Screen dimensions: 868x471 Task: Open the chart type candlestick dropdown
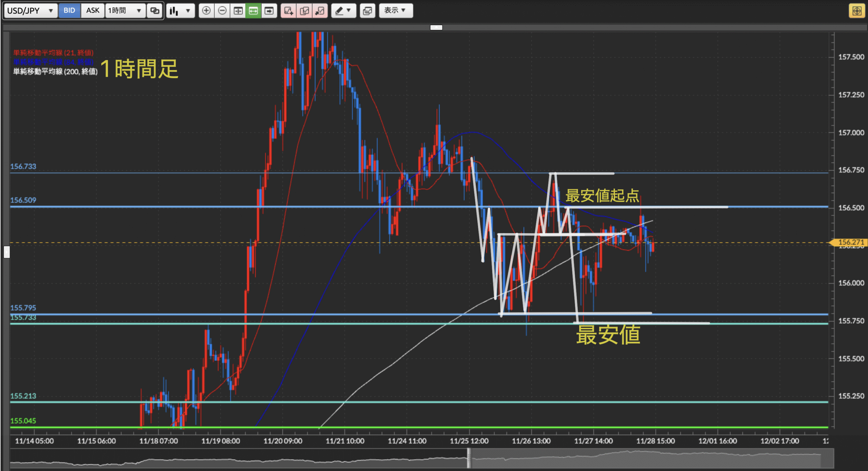180,11
